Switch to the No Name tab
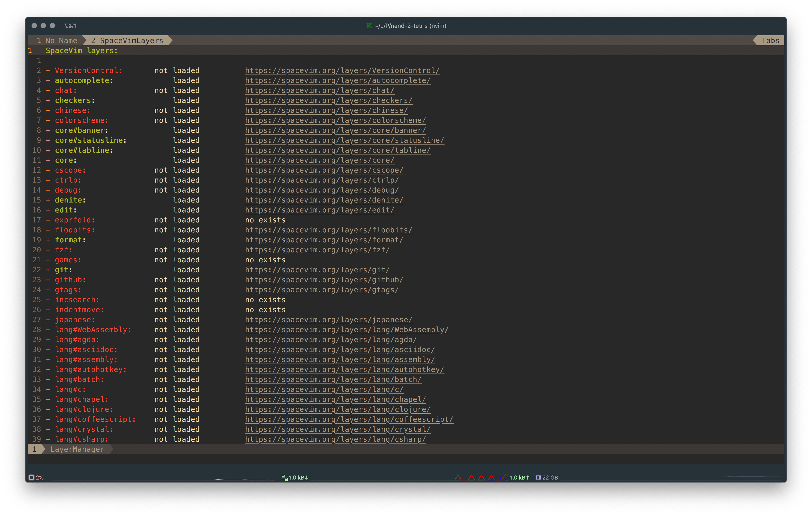This screenshot has height=516, width=812. point(57,41)
